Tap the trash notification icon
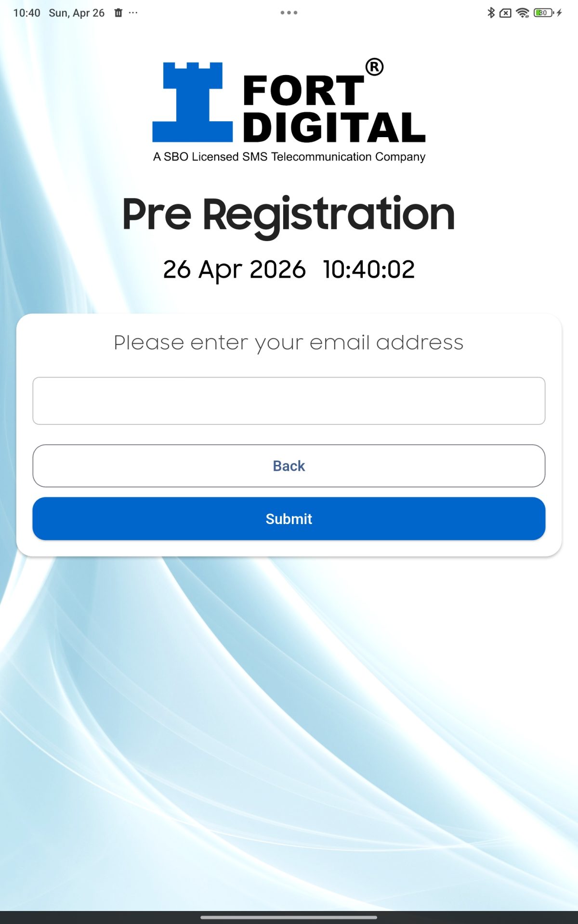The image size is (578, 924). tap(118, 13)
